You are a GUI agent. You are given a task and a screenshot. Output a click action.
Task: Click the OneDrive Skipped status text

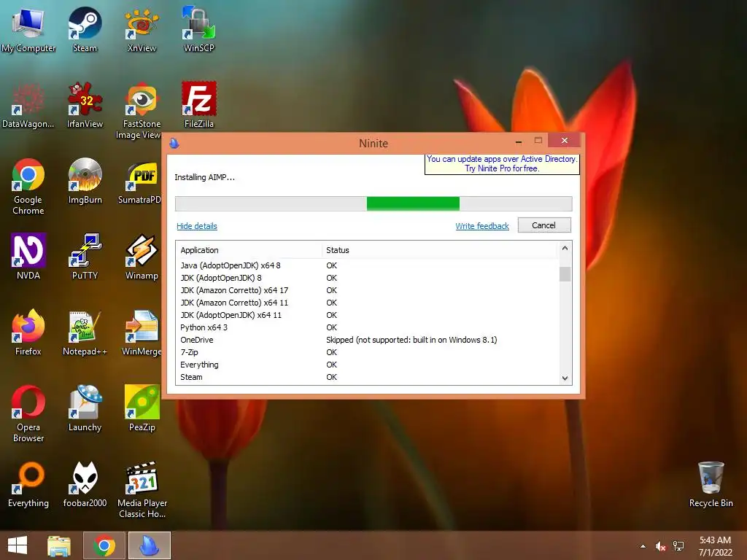[x=411, y=340]
